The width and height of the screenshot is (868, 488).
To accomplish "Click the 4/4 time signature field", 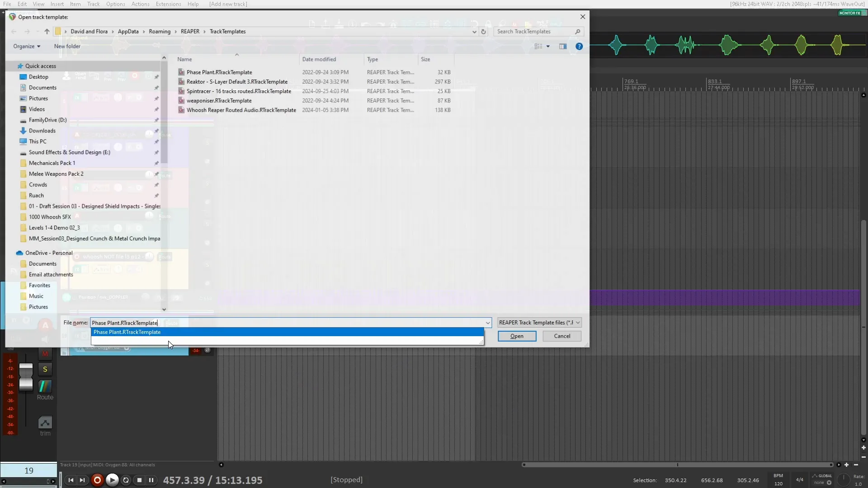I will (x=799, y=480).
